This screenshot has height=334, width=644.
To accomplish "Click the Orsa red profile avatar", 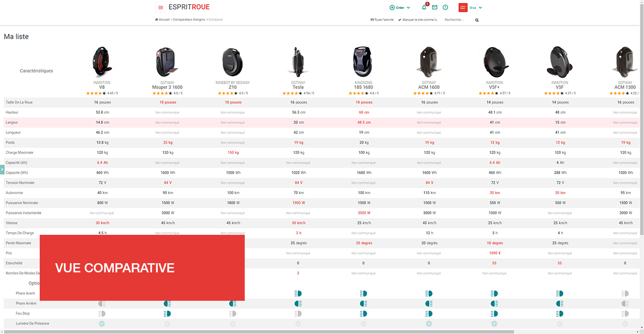I will (x=463, y=8).
